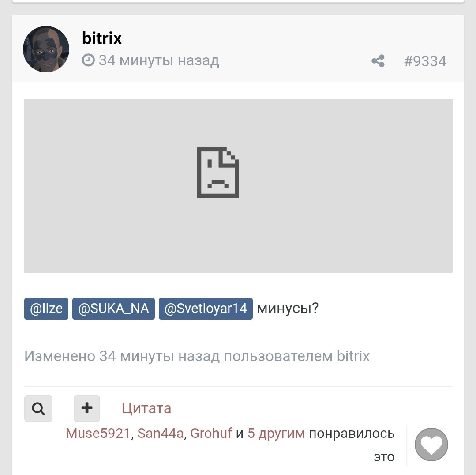The width and height of the screenshot is (476, 475).
Task: Open the @SUKA_NA mention tag
Action: (x=113, y=309)
